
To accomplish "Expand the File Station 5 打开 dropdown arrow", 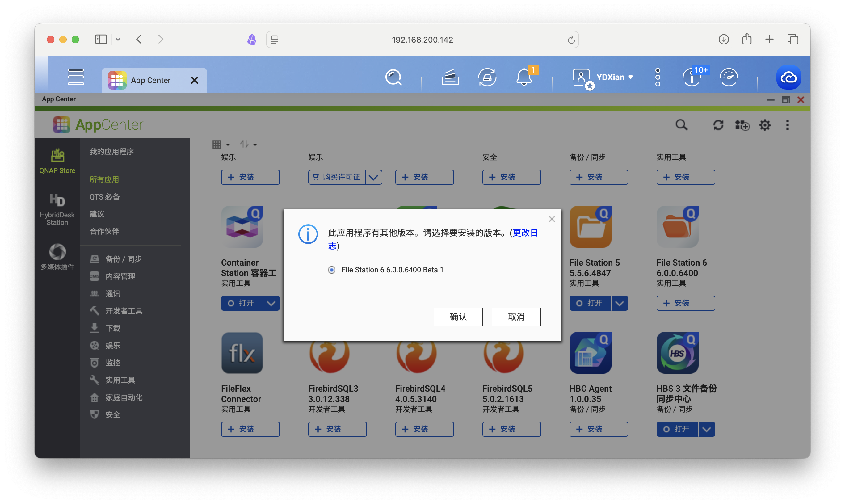I will tap(620, 303).
